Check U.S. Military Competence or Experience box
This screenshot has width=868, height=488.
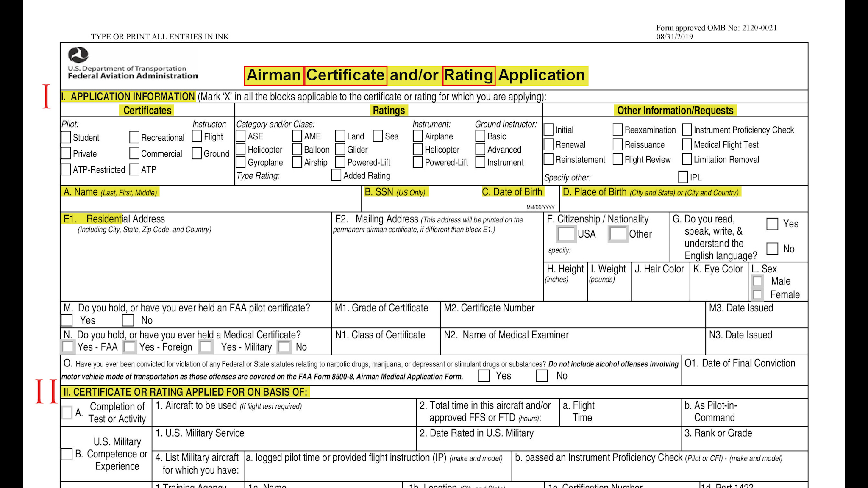coord(67,454)
